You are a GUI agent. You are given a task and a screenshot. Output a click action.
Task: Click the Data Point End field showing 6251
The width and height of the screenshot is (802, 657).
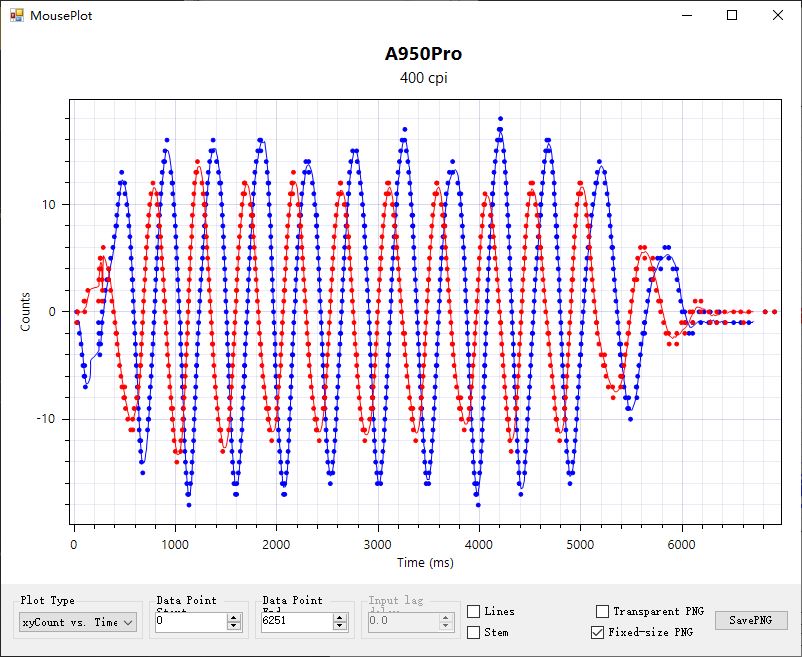(297, 621)
